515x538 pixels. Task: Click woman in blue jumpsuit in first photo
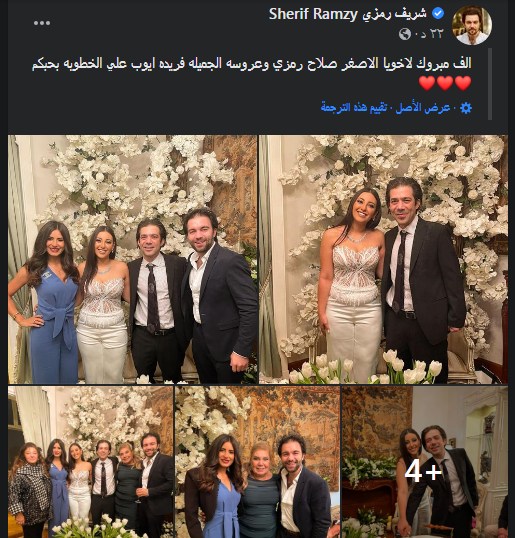(x=48, y=302)
